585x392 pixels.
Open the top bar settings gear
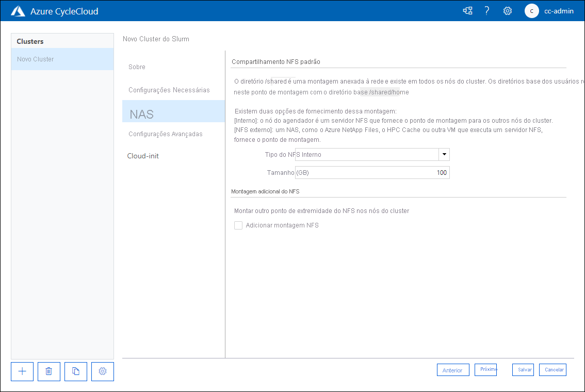507,10
